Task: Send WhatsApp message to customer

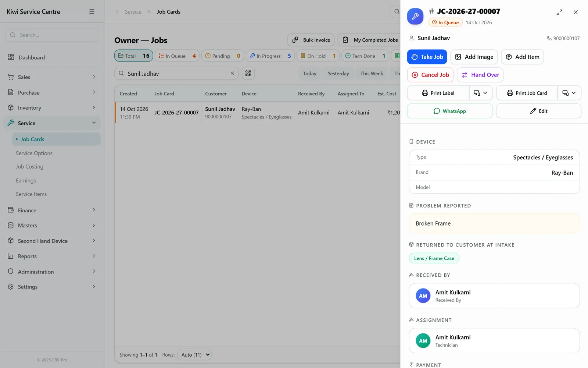Action: click(450, 111)
